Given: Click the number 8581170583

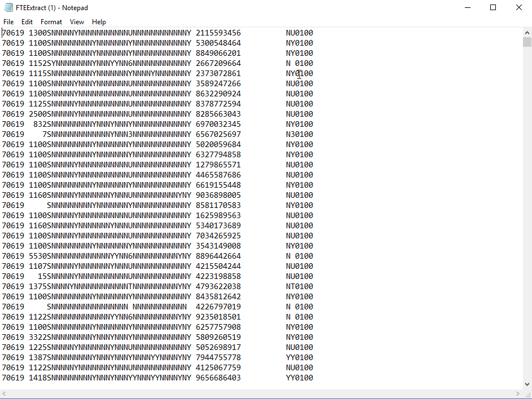Looking at the screenshot, I should click(218, 206).
